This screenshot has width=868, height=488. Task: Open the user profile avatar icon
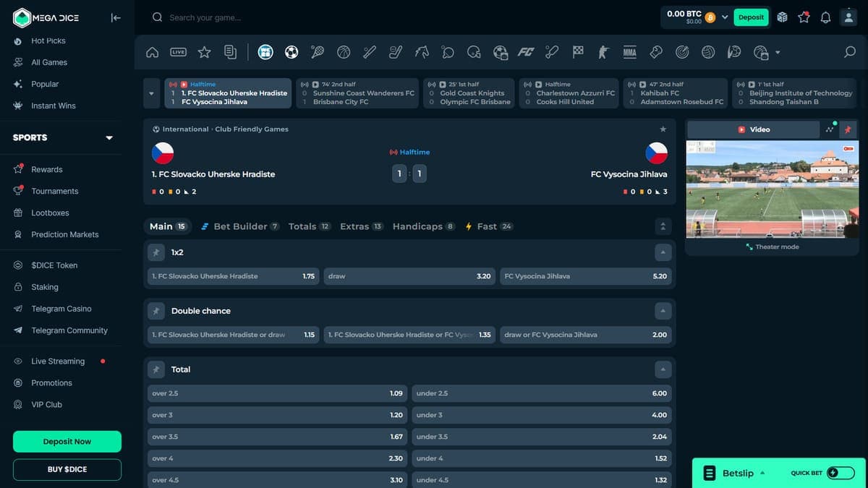click(848, 17)
